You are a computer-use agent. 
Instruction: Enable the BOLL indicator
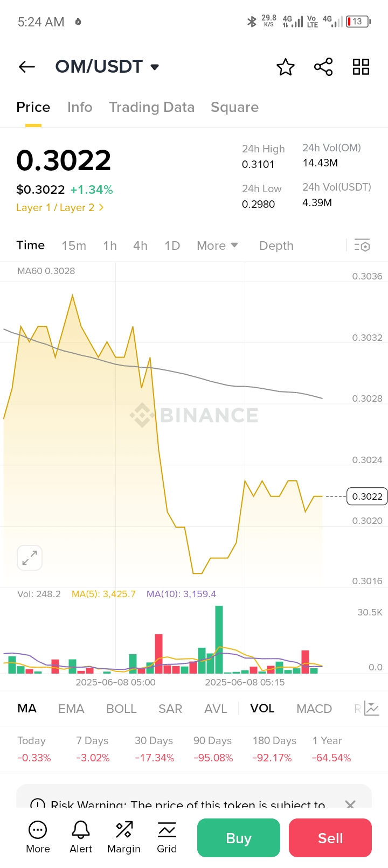click(121, 709)
